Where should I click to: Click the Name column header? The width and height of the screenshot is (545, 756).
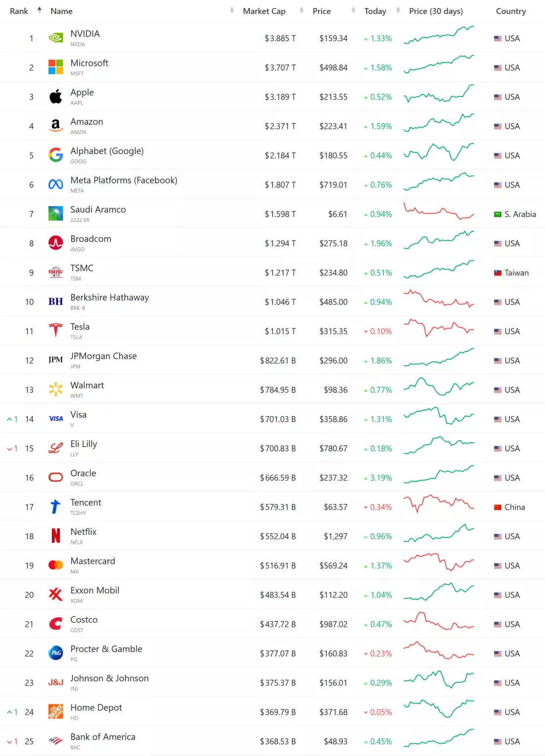(x=61, y=11)
